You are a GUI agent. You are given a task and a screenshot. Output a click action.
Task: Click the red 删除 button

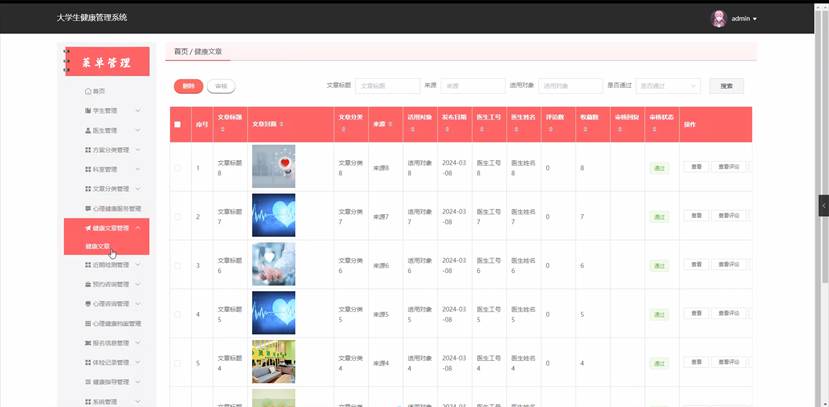click(x=188, y=86)
